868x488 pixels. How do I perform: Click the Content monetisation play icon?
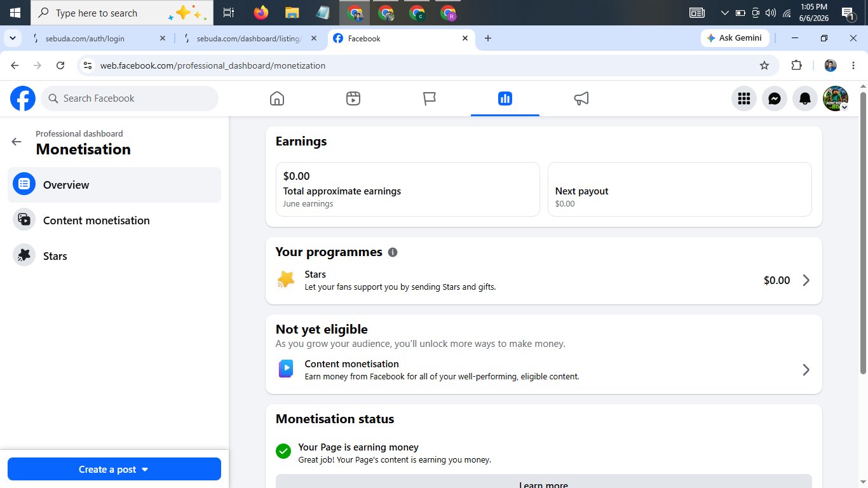286,369
